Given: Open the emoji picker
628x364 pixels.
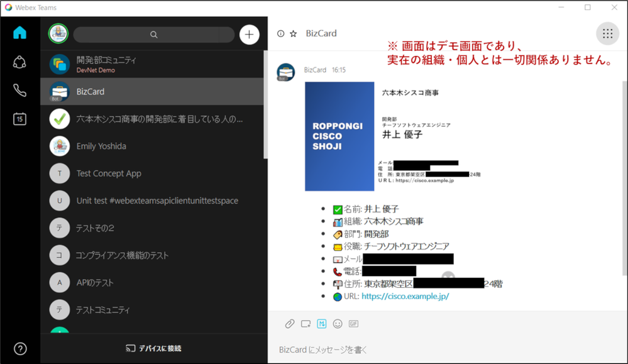Looking at the screenshot, I should tap(338, 324).
